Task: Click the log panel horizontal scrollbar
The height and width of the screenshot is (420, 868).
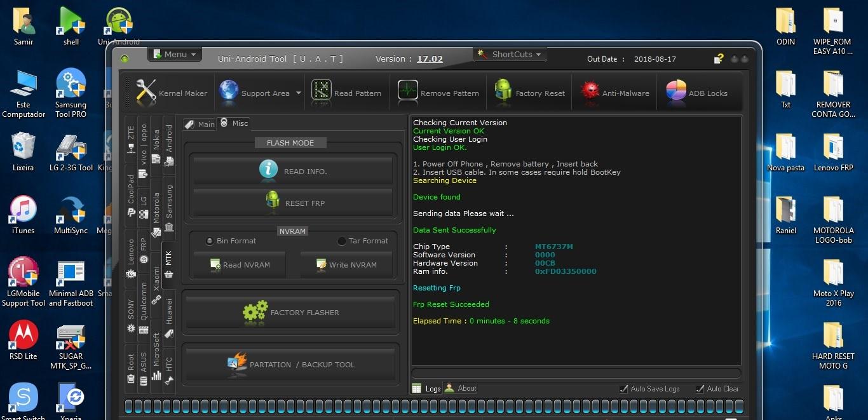Action: pos(576,374)
